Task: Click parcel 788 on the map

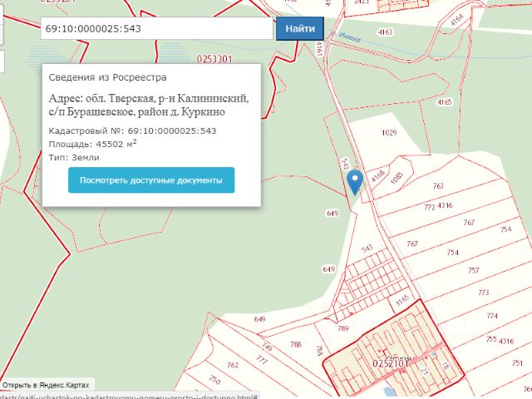Action: pos(295,344)
